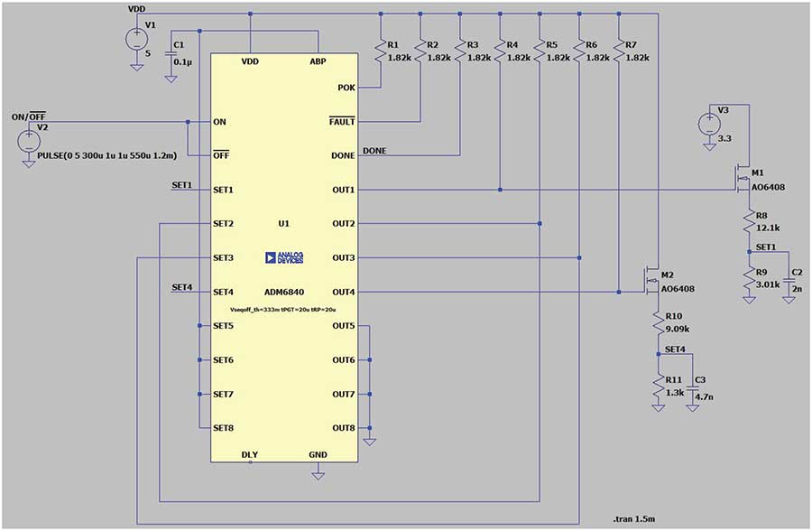Click the AO6408 label of M1
This screenshot has width=812, height=531.
pyautogui.click(x=768, y=187)
